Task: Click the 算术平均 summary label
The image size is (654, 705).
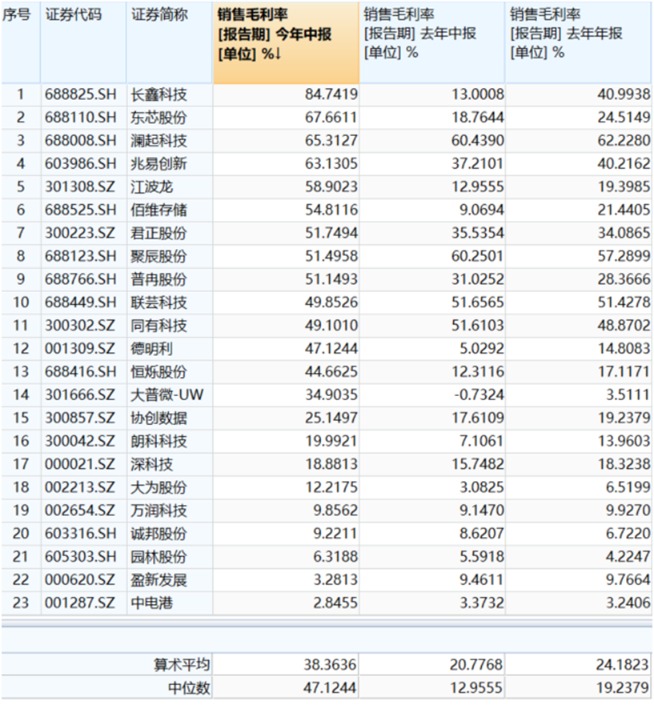Action: click(182, 665)
